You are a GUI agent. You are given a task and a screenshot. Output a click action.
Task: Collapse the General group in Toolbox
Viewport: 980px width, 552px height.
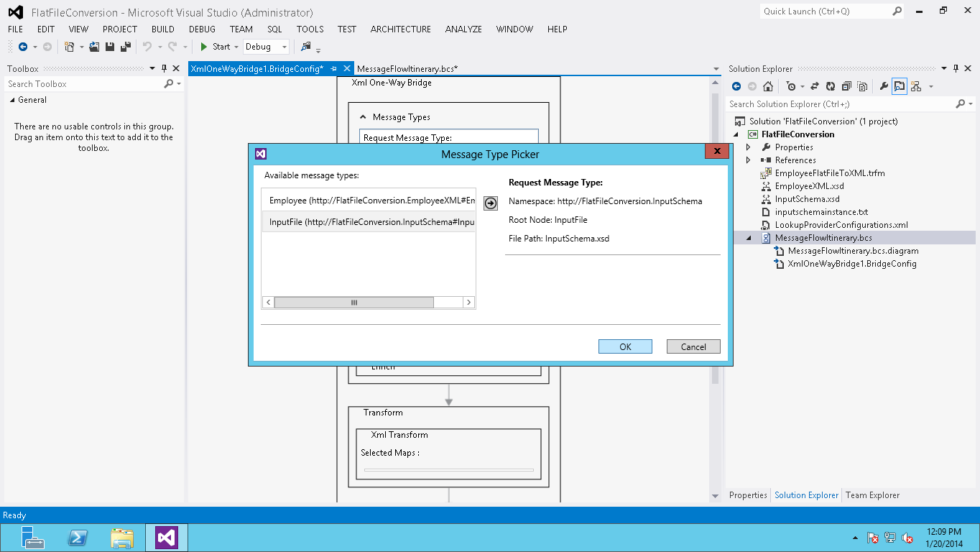click(x=12, y=100)
